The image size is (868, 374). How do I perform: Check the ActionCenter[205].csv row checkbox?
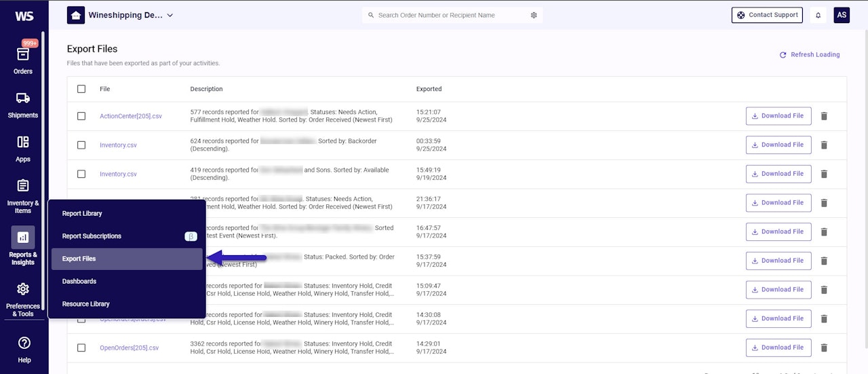[x=81, y=116]
